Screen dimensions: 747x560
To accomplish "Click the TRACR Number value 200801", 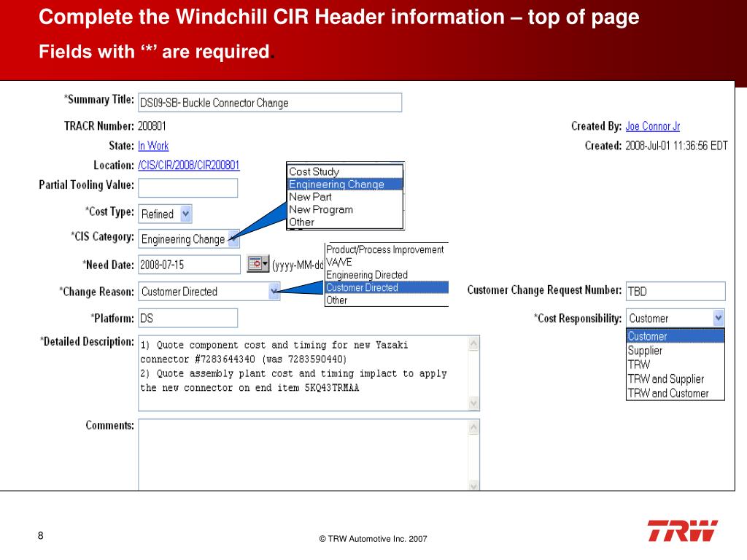I will (152, 126).
